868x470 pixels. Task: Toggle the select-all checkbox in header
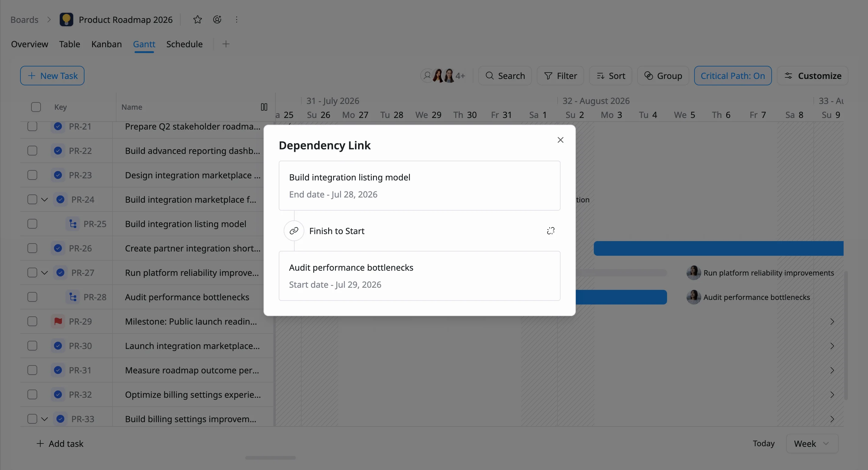pyautogui.click(x=36, y=107)
